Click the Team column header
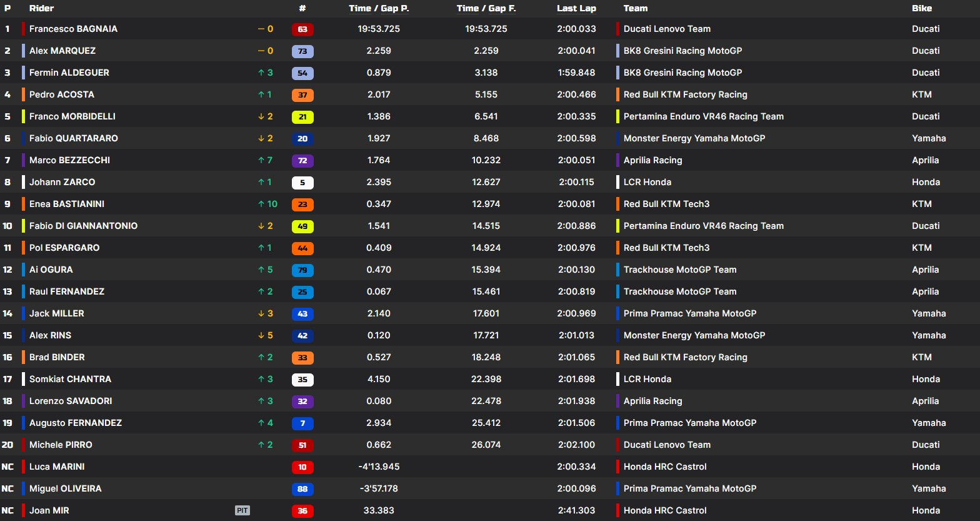The width and height of the screenshot is (980, 521). click(635, 8)
